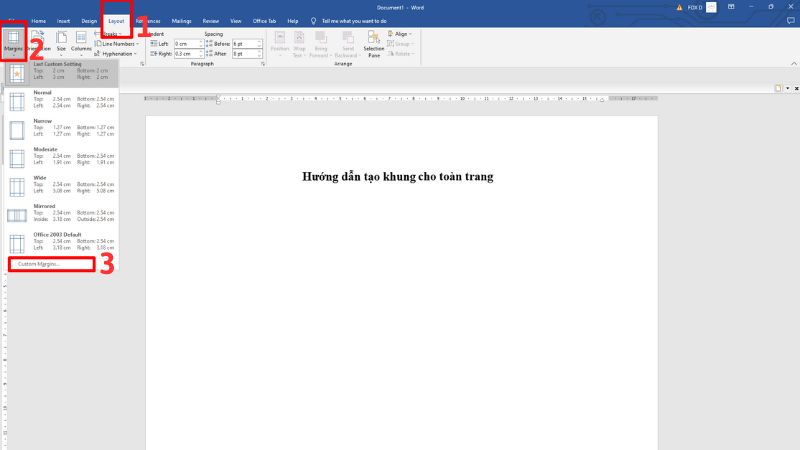Open the Mailings tab

point(181,20)
